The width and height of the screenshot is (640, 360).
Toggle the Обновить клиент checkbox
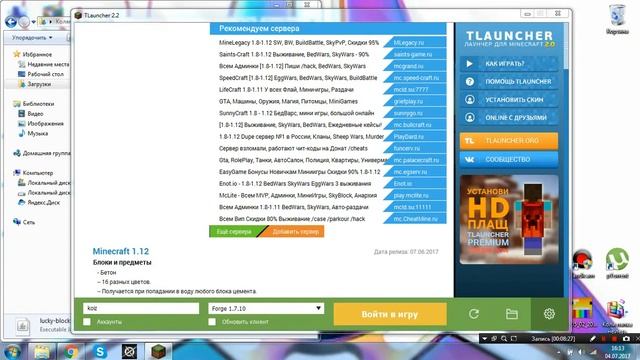pos(212,322)
